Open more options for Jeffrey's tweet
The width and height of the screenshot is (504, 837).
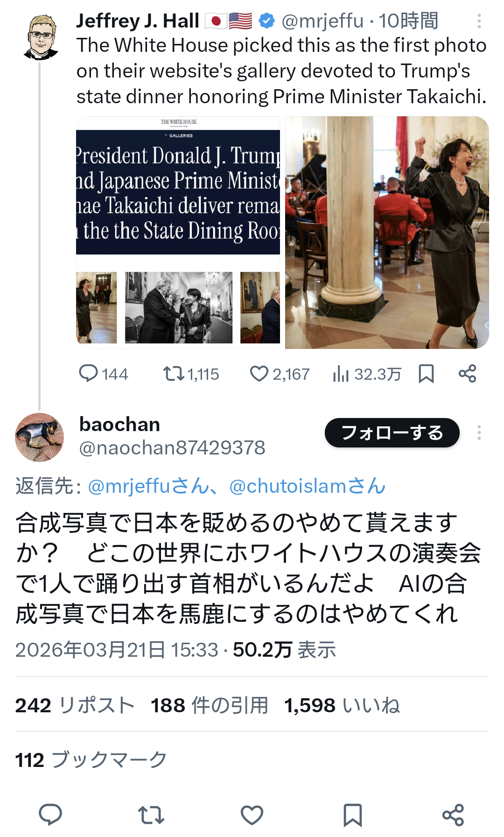coord(479,21)
